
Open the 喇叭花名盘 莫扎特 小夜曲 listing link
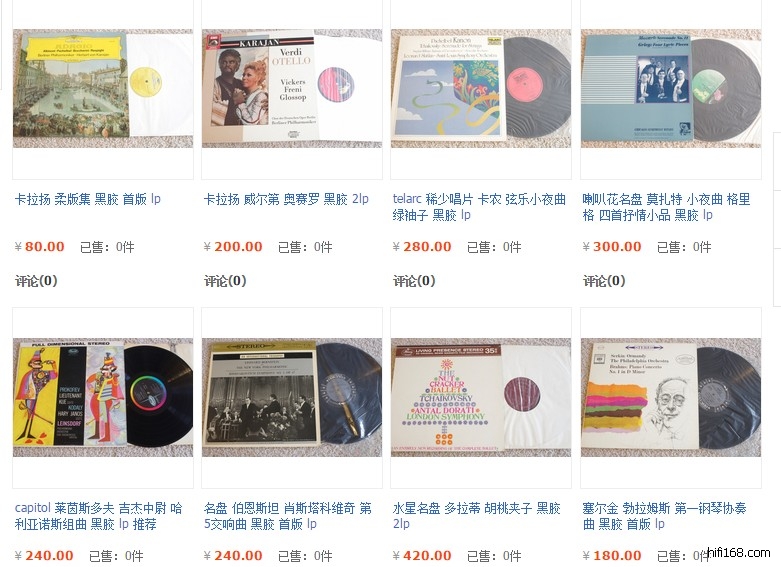point(666,207)
